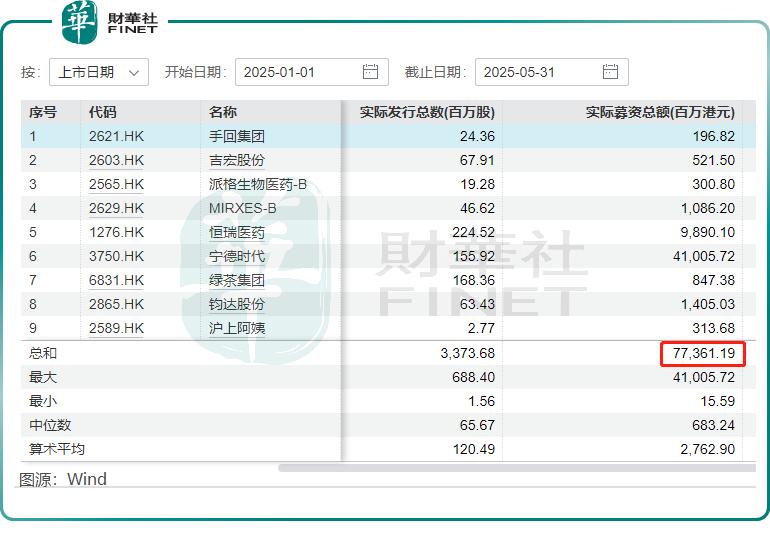
Task: Click the table's horizontal scrollbar
Action: click(517, 468)
